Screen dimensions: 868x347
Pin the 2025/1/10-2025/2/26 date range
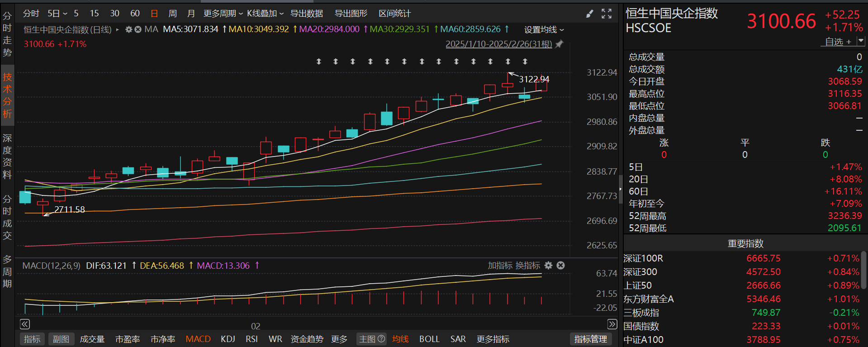point(560,44)
